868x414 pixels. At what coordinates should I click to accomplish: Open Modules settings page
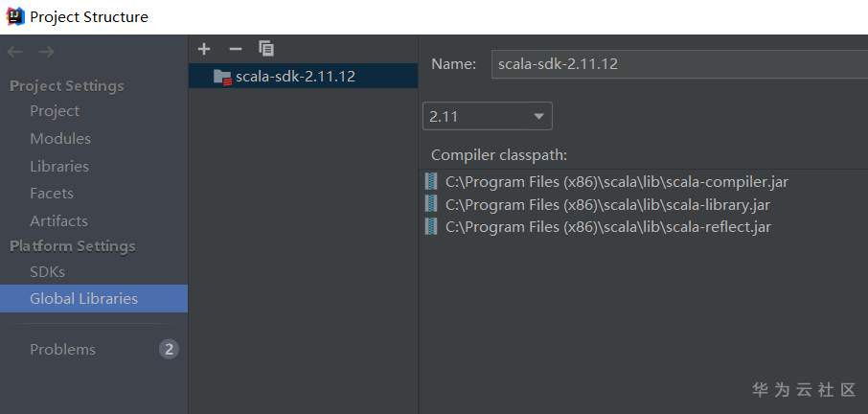[60, 139]
